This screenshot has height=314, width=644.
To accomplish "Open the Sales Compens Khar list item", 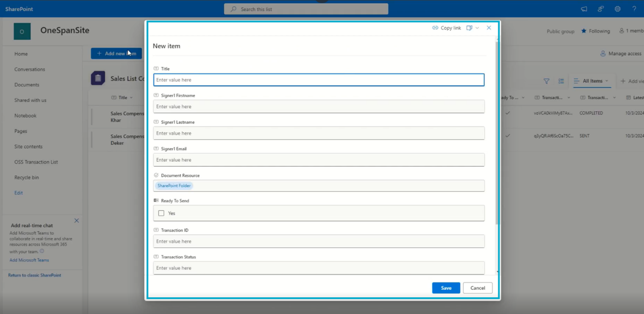I will (127, 117).
